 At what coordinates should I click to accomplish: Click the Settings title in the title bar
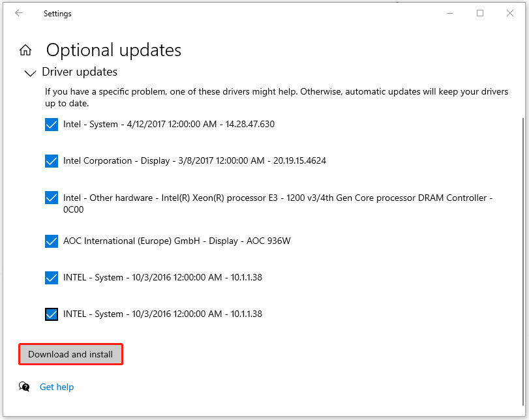point(57,13)
